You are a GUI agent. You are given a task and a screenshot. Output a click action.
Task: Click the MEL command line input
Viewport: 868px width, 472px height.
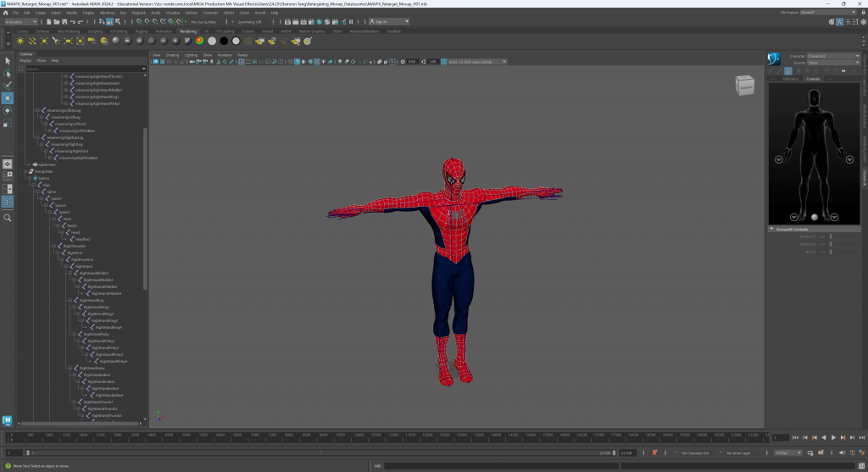(x=501, y=466)
